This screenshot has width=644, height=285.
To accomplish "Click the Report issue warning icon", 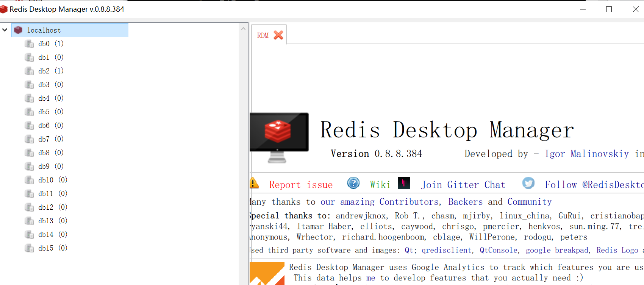I will (x=254, y=183).
